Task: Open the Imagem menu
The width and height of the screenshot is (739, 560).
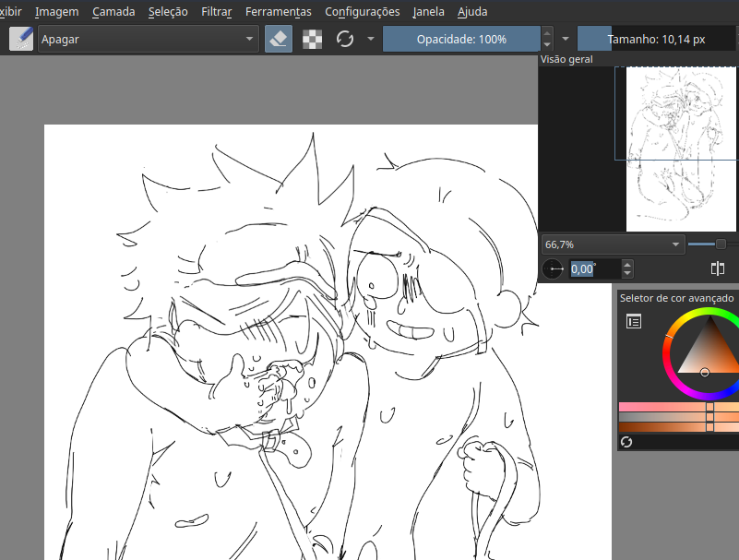Action: click(x=57, y=11)
